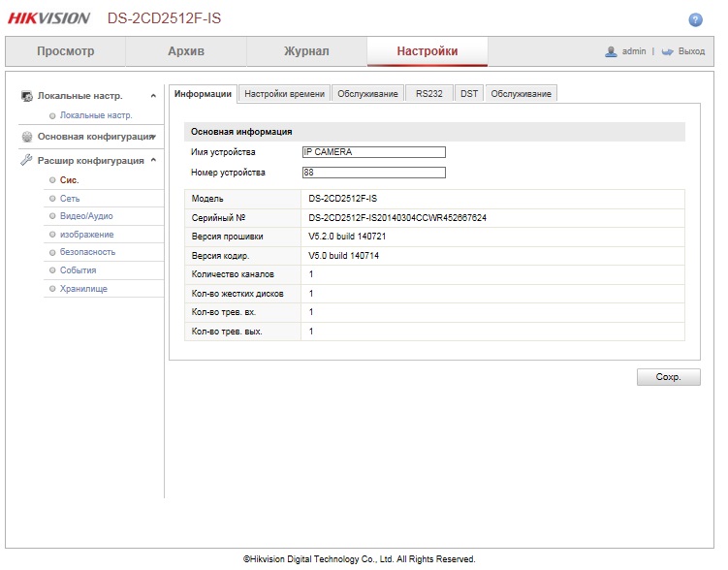Click the Кол-во трев. вх. label

click(x=223, y=312)
